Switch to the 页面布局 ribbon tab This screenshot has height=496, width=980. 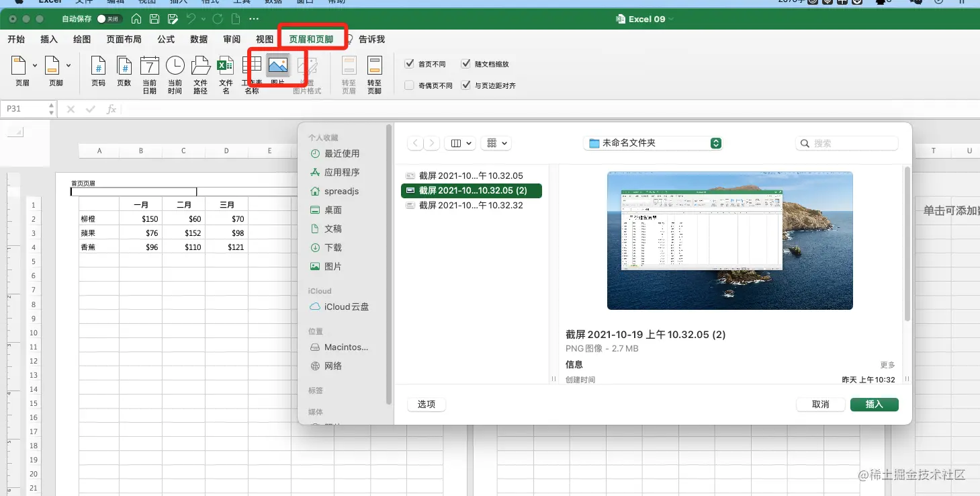(x=124, y=40)
